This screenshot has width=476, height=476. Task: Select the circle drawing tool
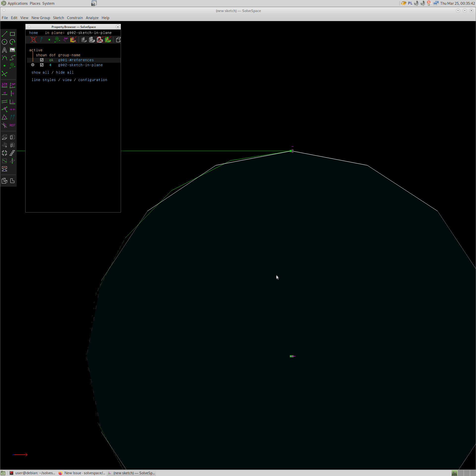pos(4,42)
